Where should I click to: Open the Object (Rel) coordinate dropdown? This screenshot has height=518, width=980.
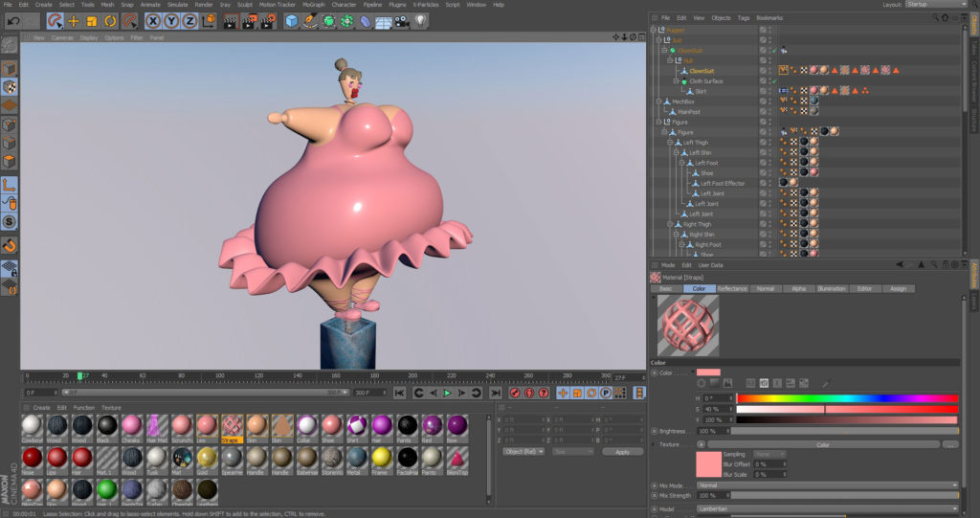[x=523, y=452]
